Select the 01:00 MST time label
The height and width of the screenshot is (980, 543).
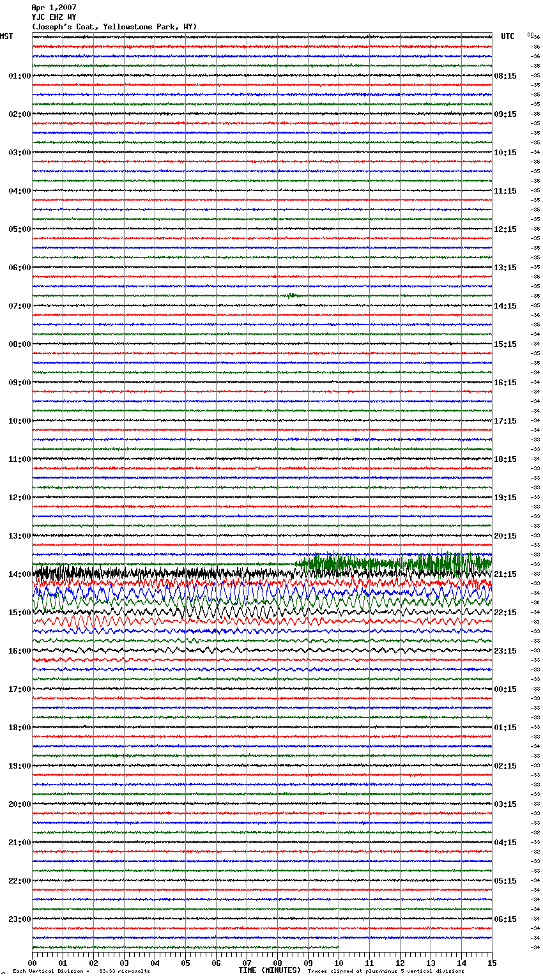point(20,76)
